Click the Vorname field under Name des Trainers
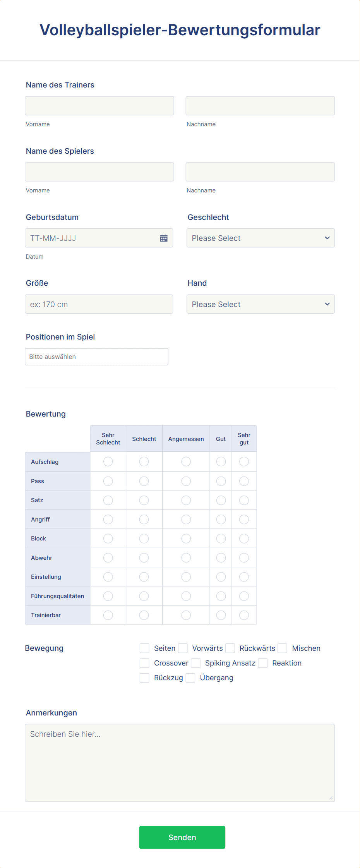 [x=99, y=105]
